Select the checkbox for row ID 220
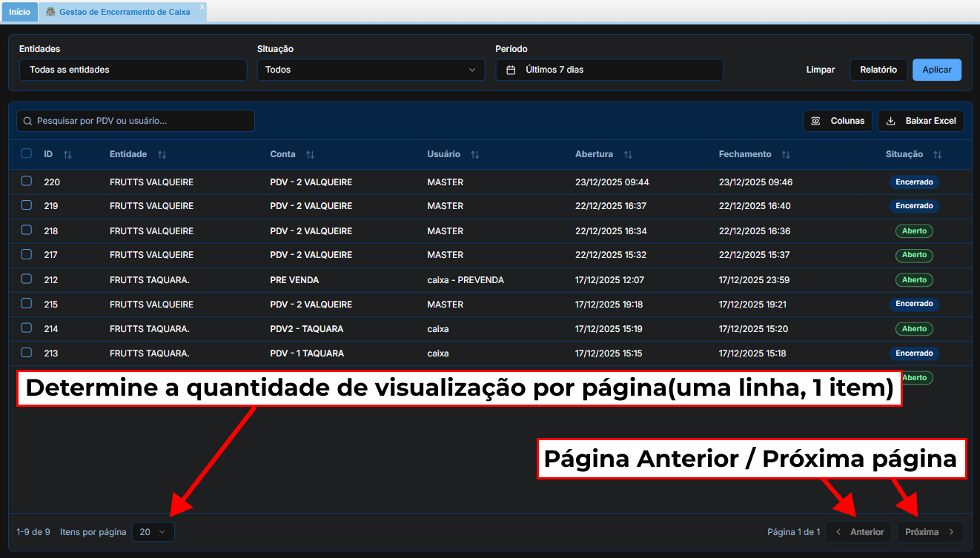 pos(27,181)
